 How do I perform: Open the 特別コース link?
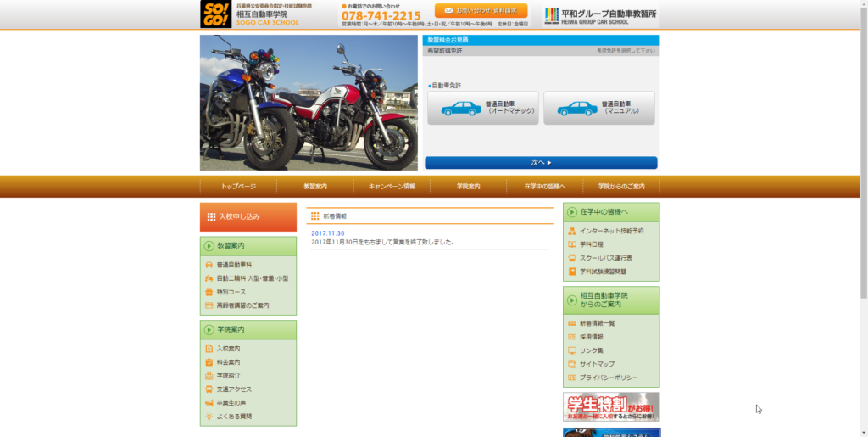coord(231,292)
